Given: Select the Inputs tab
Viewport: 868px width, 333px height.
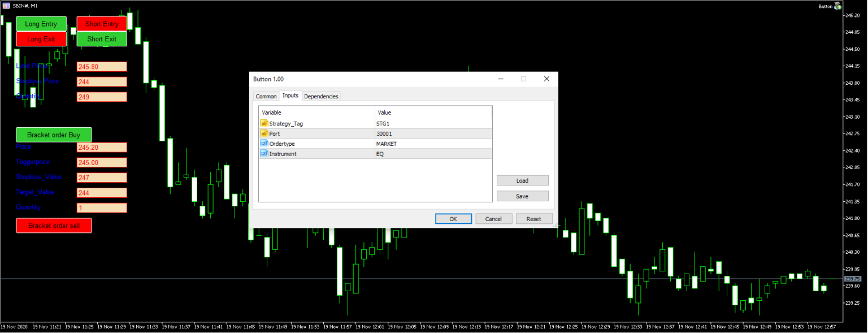Looking at the screenshot, I should (290, 96).
